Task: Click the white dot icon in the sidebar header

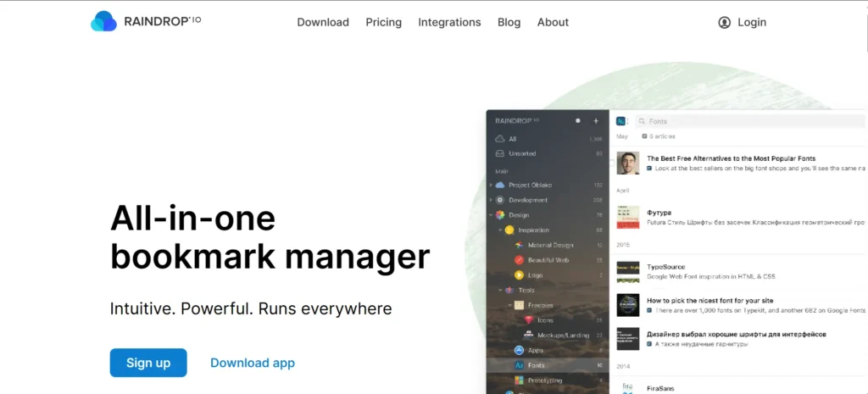Action: click(578, 120)
